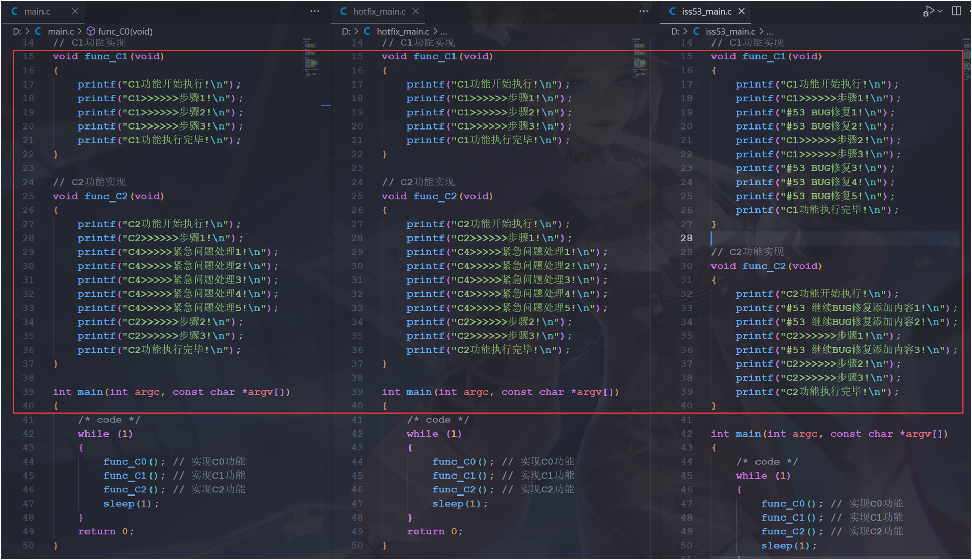Image resolution: width=972 pixels, height=560 pixels.
Task: Select the iss53_main.c tab
Action: 706,11
